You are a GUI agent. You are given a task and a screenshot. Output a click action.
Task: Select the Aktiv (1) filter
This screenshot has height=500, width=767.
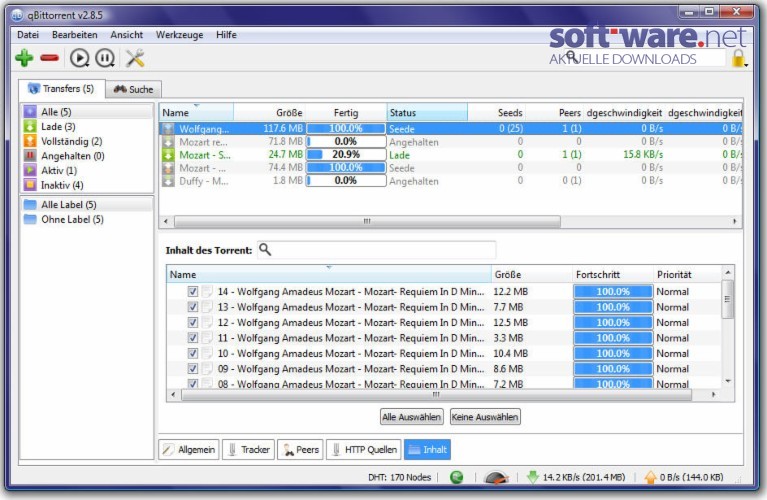87,170
